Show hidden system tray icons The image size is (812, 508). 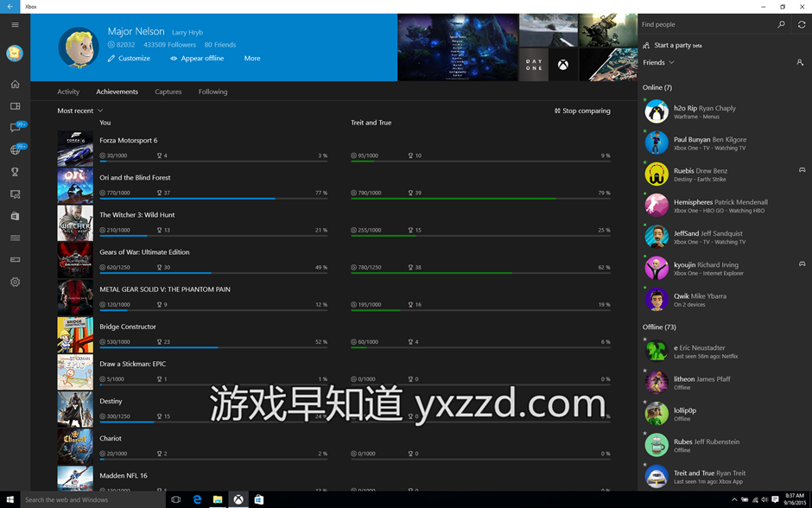pos(733,499)
